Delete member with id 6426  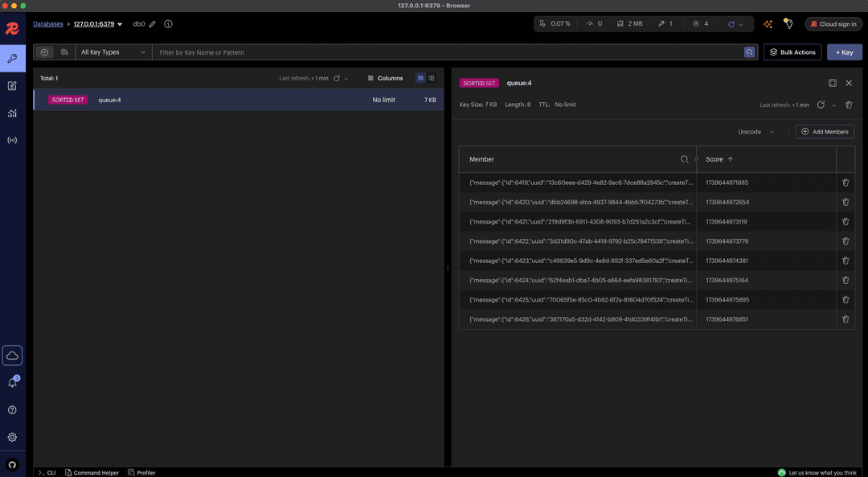845,319
